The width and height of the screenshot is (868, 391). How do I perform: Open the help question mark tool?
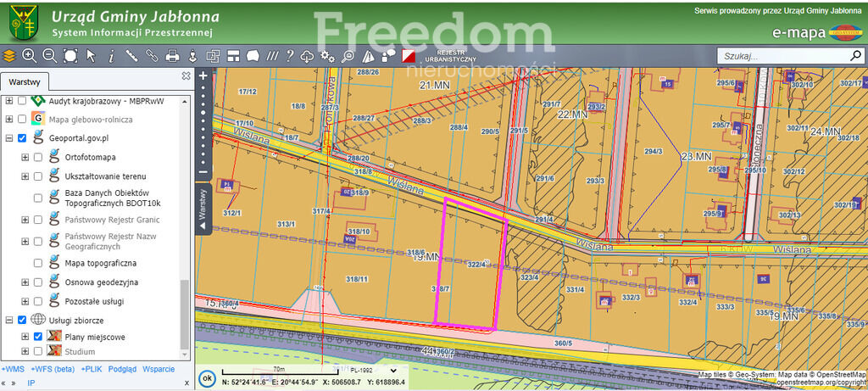(289, 56)
